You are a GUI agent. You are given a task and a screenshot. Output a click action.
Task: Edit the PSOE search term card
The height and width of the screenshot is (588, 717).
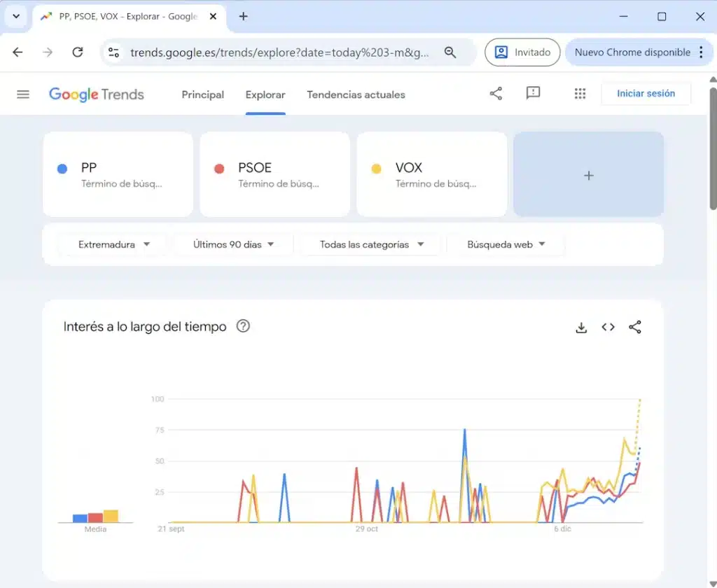pyautogui.click(x=274, y=174)
